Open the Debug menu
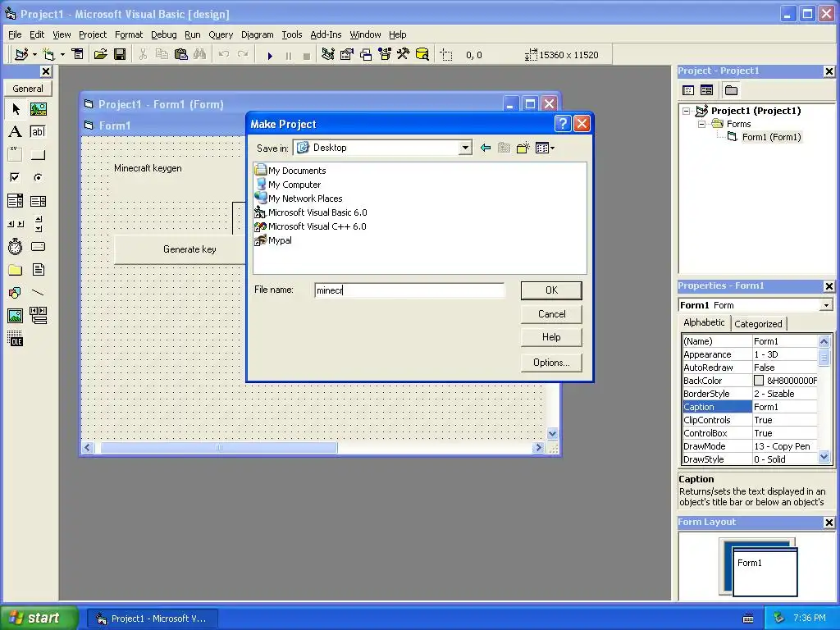The width and height of the screenshot is (840, 630). [x=163, y=34]
